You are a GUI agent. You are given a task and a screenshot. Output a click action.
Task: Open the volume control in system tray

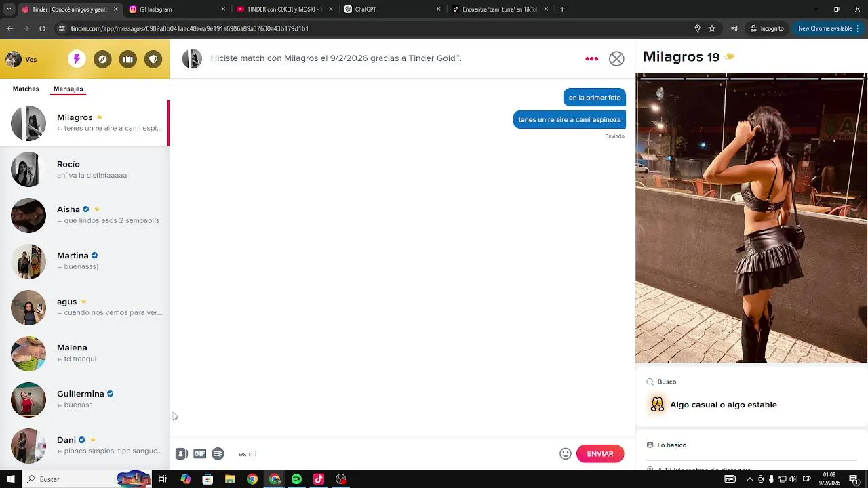pos(793,479)
